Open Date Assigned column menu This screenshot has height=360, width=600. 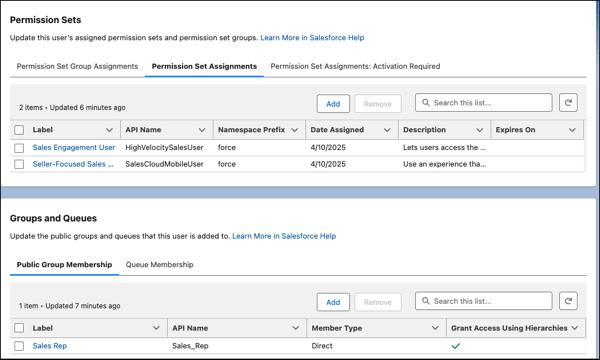[387, 130]
